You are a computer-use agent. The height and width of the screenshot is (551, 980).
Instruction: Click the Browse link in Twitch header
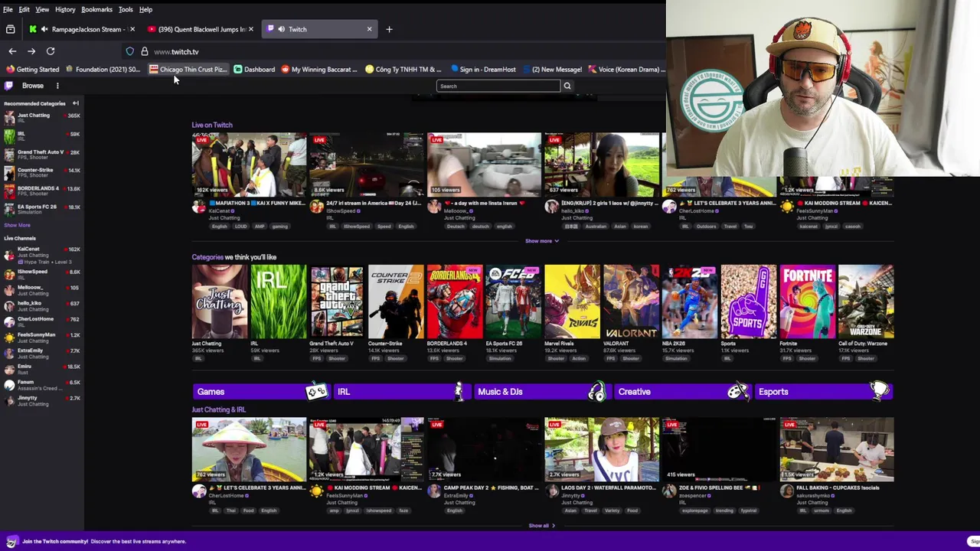[33, 86]
